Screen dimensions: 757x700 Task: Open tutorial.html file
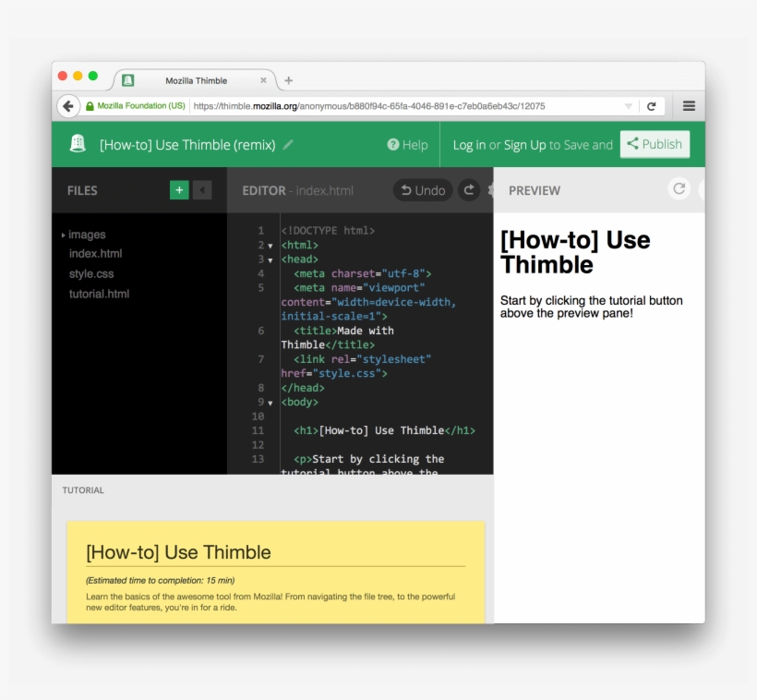pyautogui.click(x=99, y=294)
